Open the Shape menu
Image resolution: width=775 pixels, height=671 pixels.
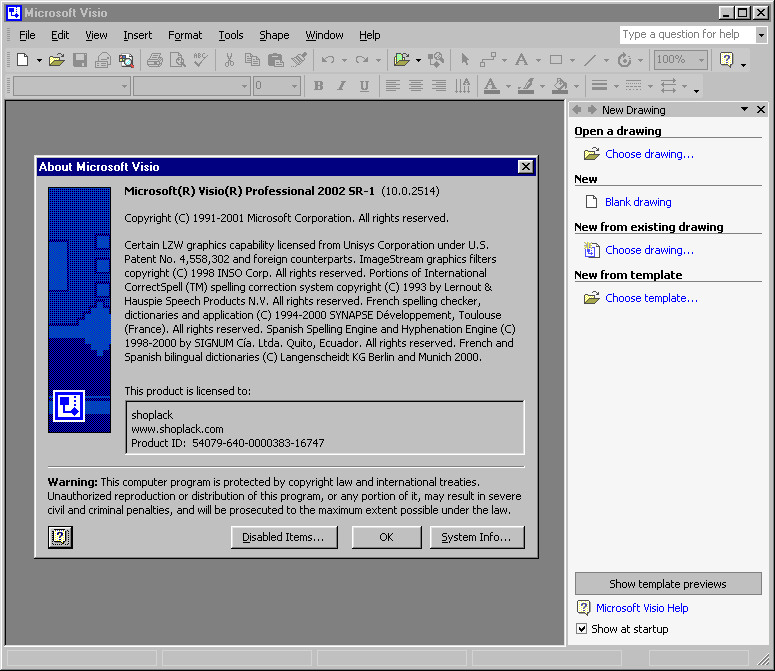pos(274,35)
